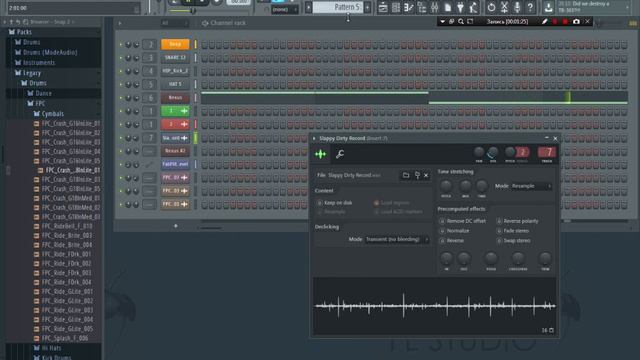Click the camera icon in recorder bar
The height and width of the screenshot is (360, 640).
[x=576, y=22]
